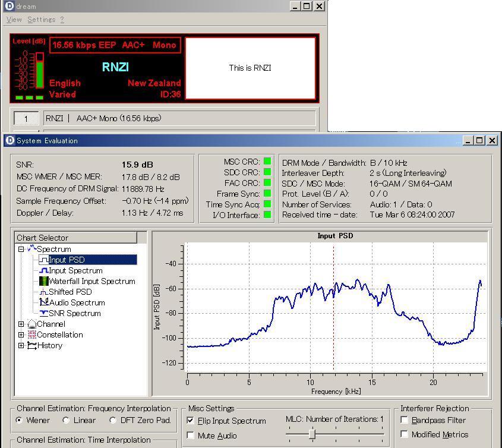The image size is (502, 448).
Task: Toggle the Flip Input Spectrum checkbox
Action: [x=191, y=421]
